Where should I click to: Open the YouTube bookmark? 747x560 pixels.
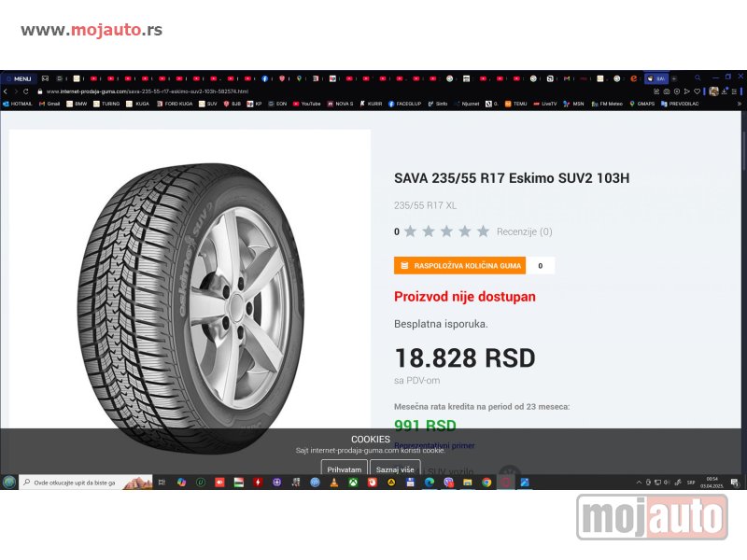click(x=307, y=104)
